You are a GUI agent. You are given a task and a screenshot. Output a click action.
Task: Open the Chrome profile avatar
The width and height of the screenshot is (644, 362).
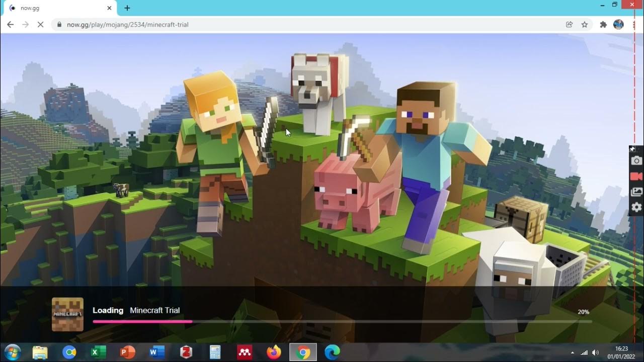(x=618, y=24)
